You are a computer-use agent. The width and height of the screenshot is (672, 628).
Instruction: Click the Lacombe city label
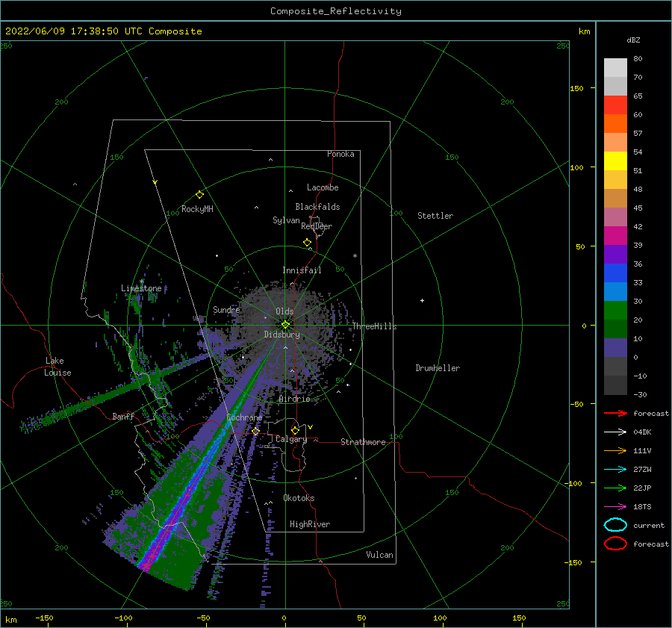323,187
